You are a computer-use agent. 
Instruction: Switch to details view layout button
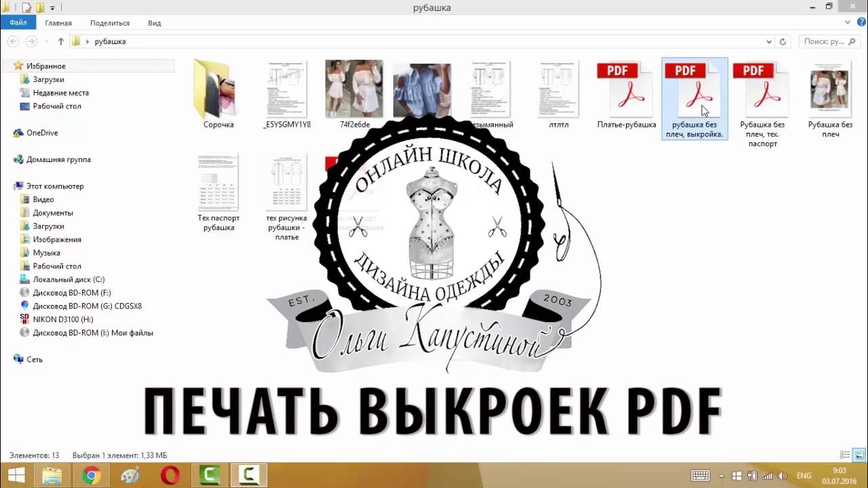pyautogui.click(x=845, y=455)
